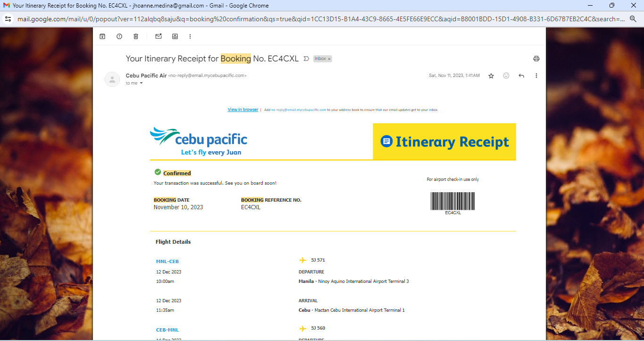Add an emoji reaction to the message
Viewport: 644px width, 341px height.
pyautogui.click(x=506, y=76)
